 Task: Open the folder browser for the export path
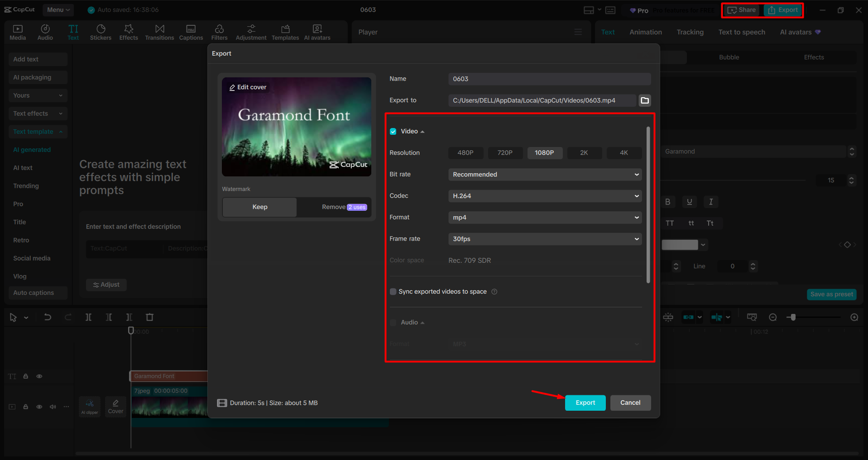tap(644, 100)
